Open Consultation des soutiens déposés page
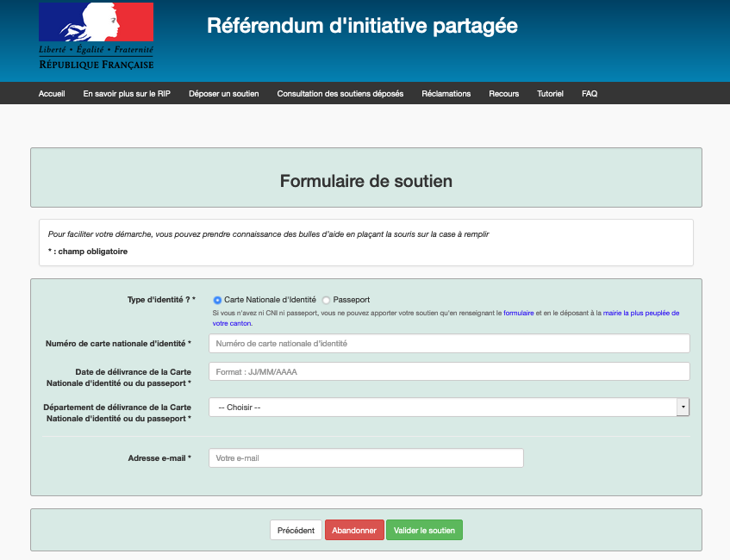This screenshot has width=730, height=560. (340, 94)
